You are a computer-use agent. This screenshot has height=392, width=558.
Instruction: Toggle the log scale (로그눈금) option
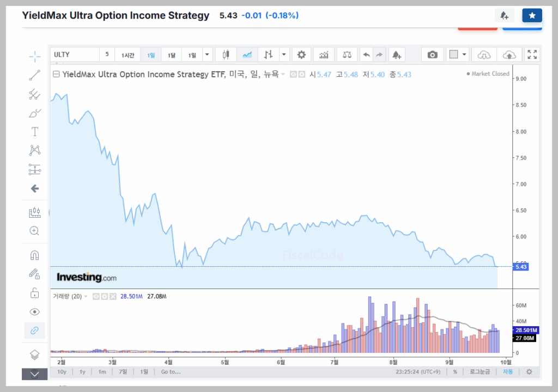480,372
